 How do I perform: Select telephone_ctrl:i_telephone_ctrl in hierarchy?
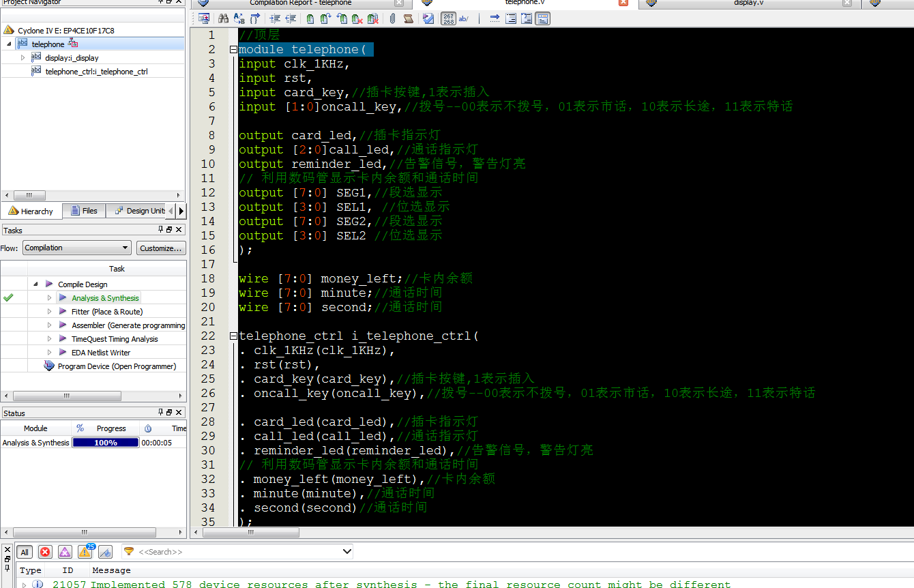(x=96, y=72)
